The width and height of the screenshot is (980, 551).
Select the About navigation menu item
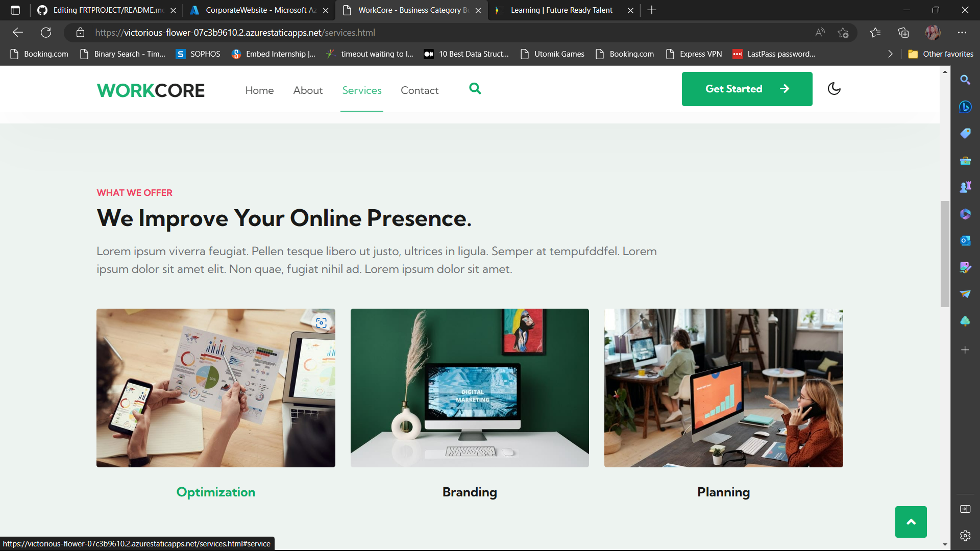coord(308,90)
